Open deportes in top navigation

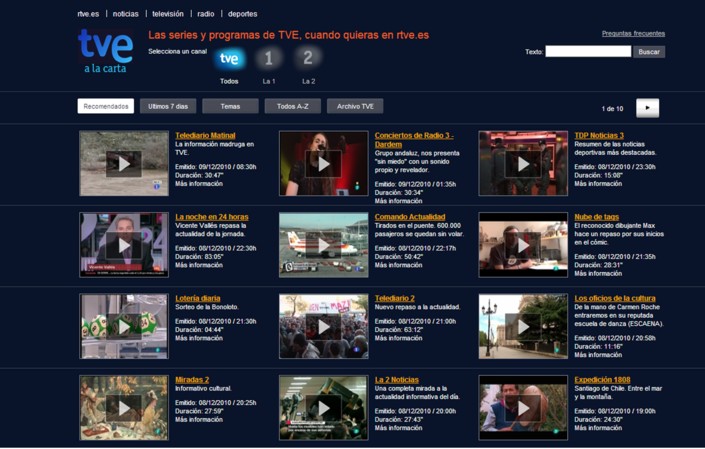pyautogui.click(x=242, y=14)
